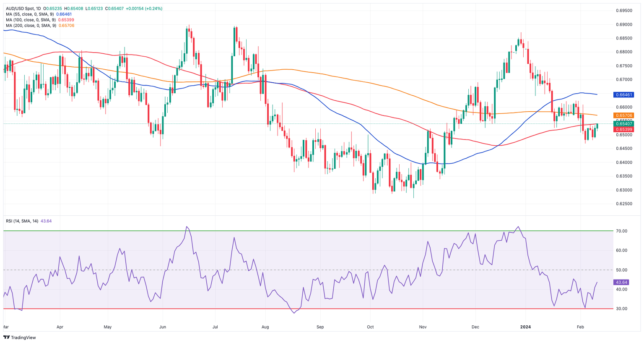This screenshot has width=644, height=343.
Task: Click the Aug label on time axis
Action: pos(265,326)
